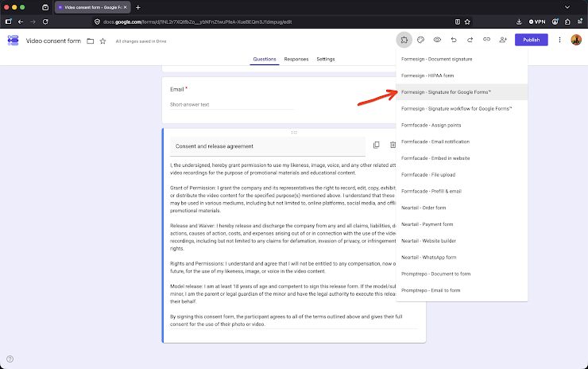Star the Video consent form
This screenshot has height=369, width=588.
coord(103,41)
